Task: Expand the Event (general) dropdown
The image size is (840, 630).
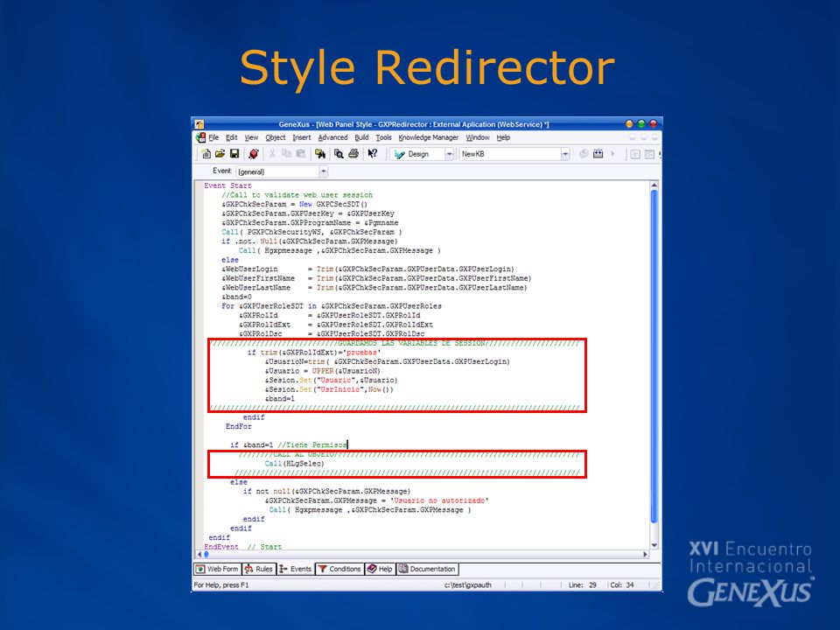Action: (324, 171)
